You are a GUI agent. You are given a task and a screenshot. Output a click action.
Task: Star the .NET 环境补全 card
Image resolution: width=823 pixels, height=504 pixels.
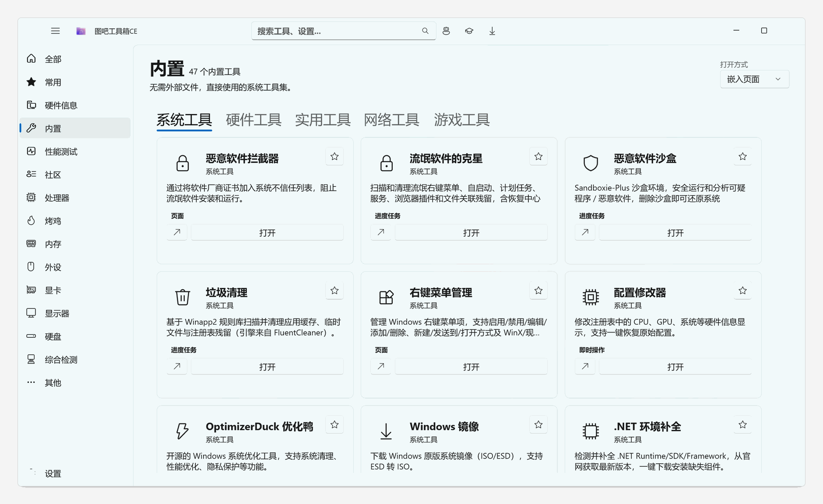742,424
